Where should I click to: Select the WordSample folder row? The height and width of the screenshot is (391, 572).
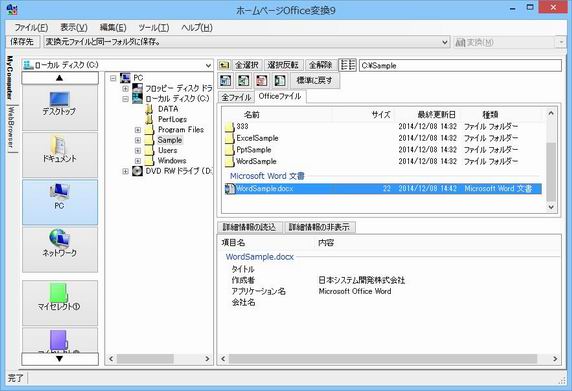click(383, 161)
